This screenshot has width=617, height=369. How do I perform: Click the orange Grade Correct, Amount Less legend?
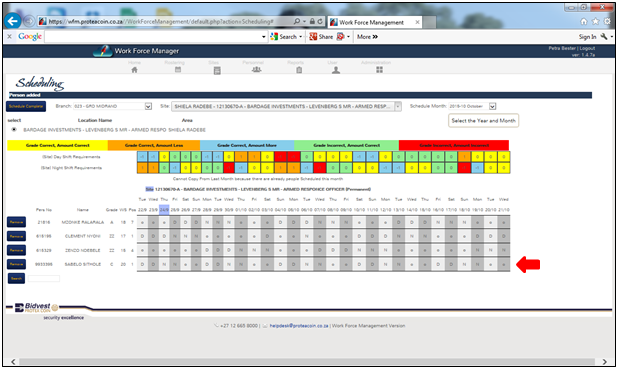coord(154,145)
